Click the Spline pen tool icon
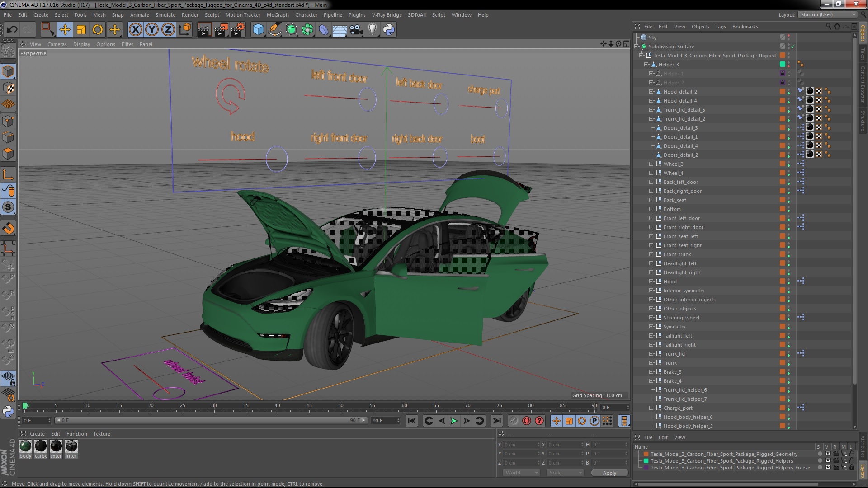 pyautogui.click(x=274, y=30)
